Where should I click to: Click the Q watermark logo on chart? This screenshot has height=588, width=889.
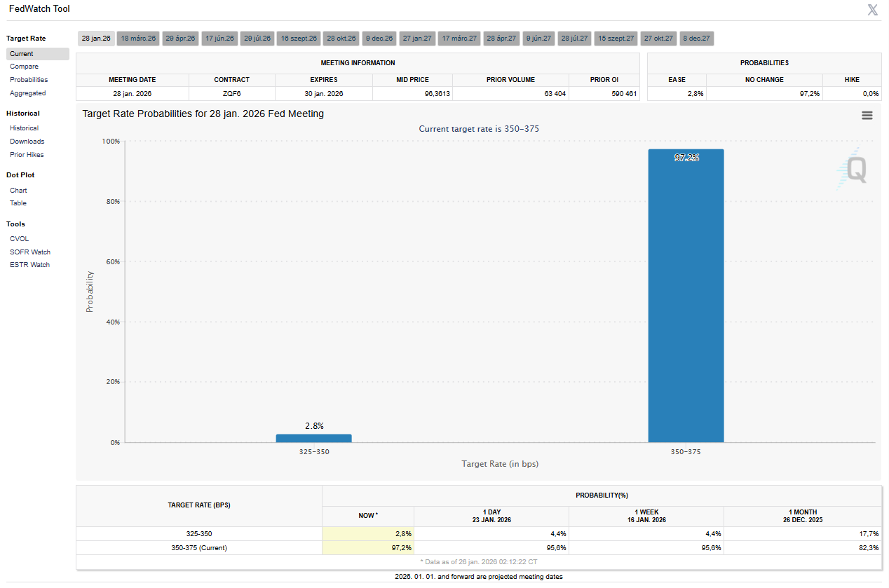click(855, 169)
